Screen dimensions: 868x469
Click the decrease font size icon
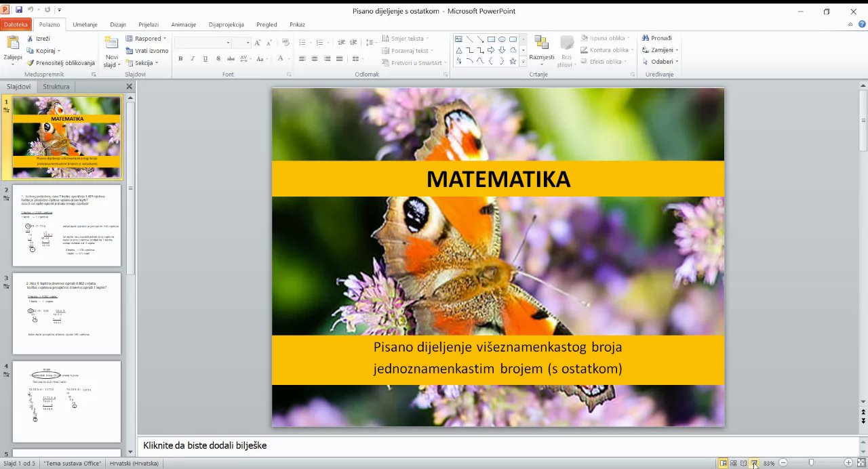pyautogui.click(x=268, y=43)
